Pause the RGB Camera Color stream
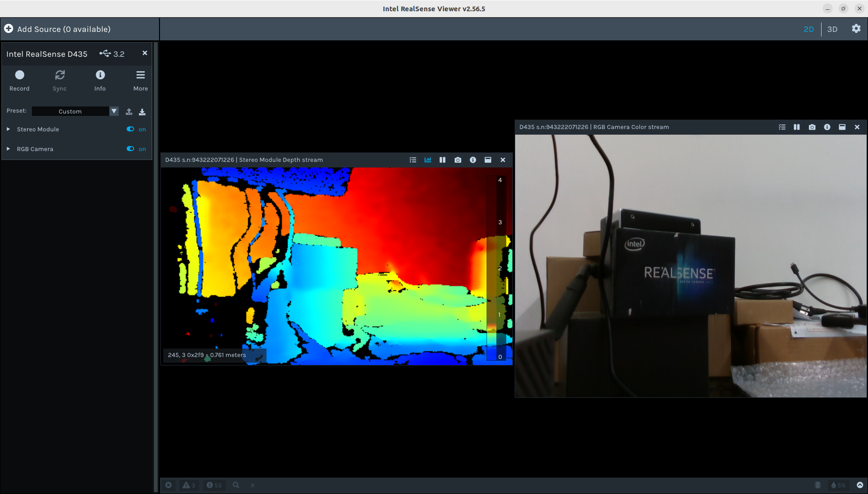This screenshot has width=868, height=494. 797,127
